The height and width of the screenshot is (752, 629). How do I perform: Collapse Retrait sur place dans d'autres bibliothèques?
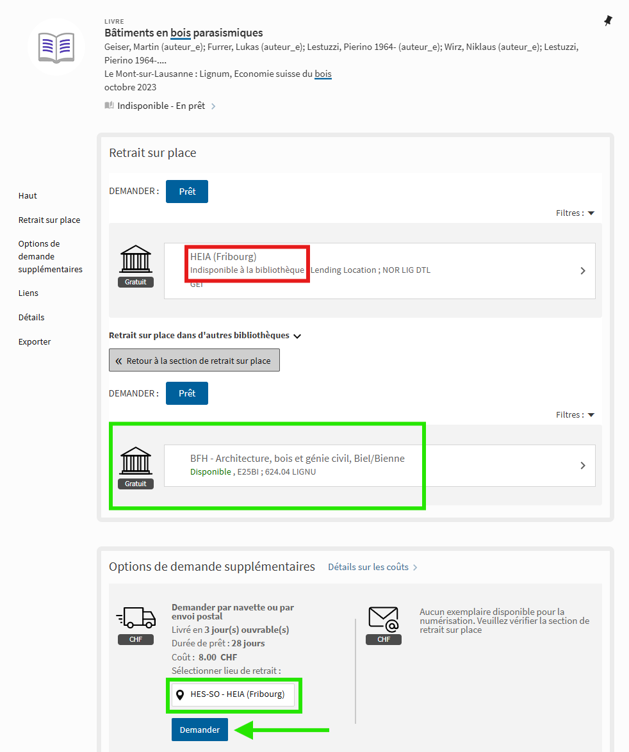click(205, 335)
